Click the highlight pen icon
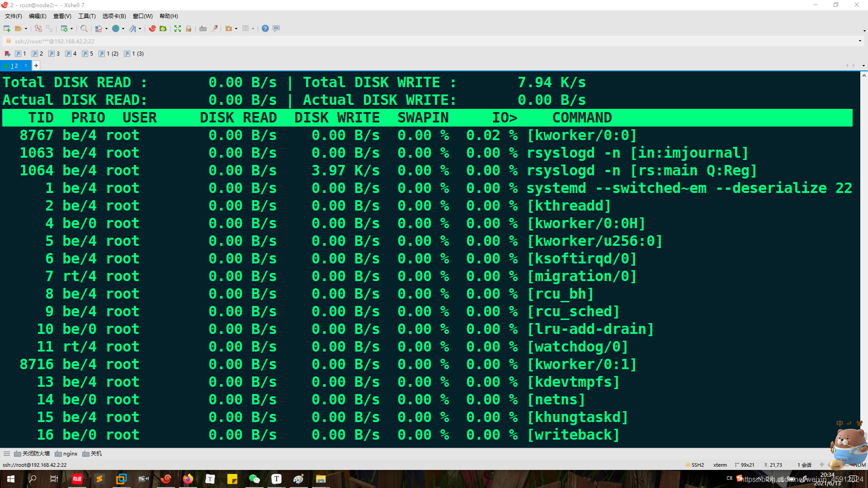The width and height of the screenshot is (868, 488). [x=215, y=28]
